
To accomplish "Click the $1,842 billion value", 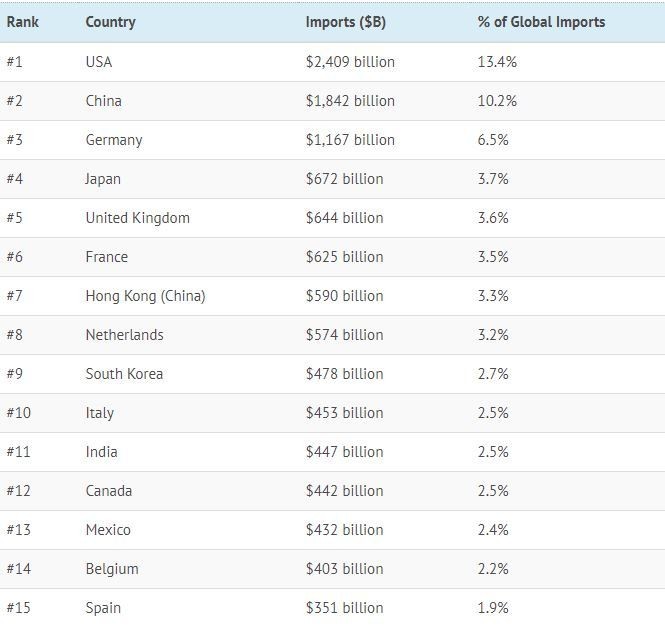I will 350,101.
